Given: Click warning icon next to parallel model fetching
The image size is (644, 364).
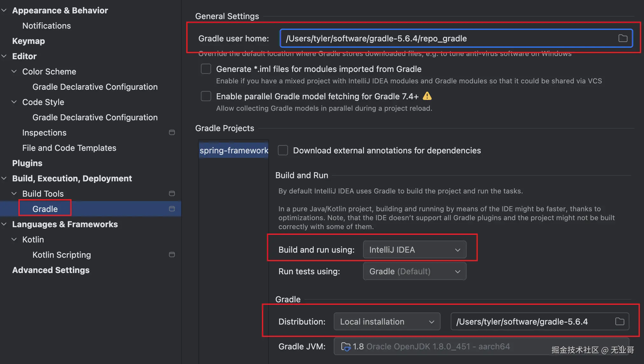Looking at the screenshot, I should [427, 96].
